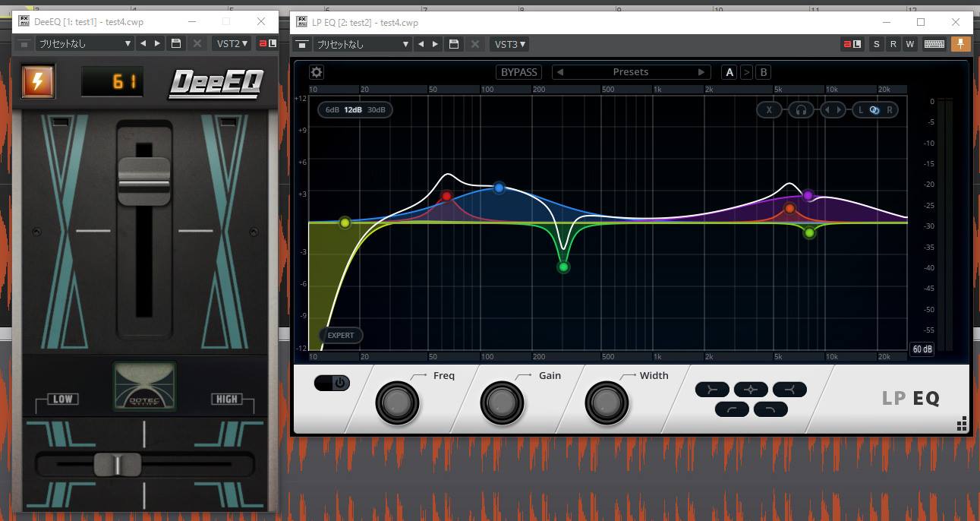The height and width of the screenshot is (521, 980).
Task: Click the DeeEQ horizontal LOW-HIGH slider handle
Action: pyautogui.click(x=117, y=463)
